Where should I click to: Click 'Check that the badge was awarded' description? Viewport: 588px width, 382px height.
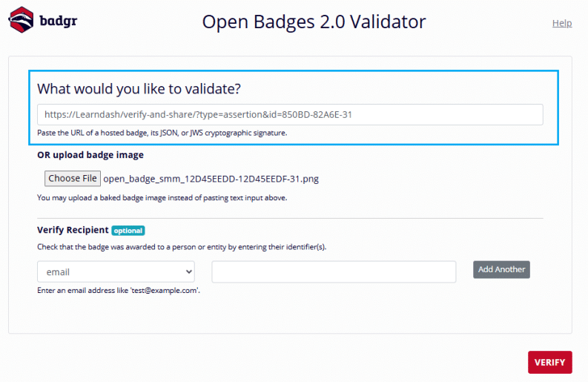182,247
